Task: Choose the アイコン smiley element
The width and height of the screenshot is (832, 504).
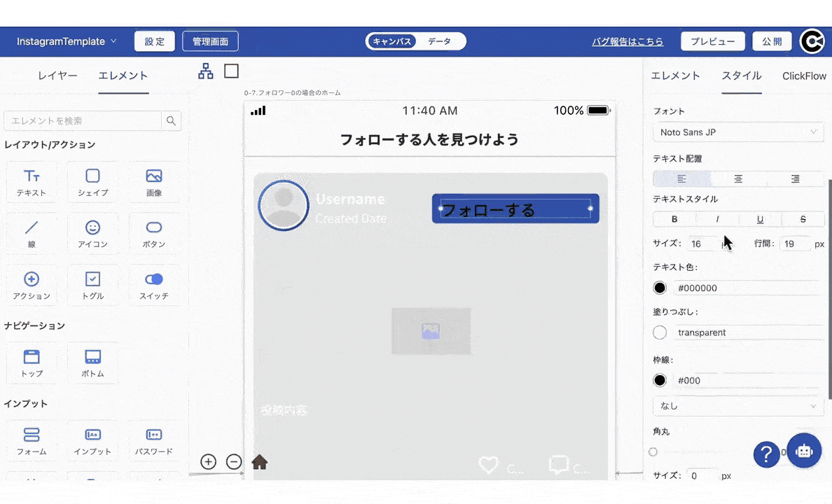Action: click(92, 234)
